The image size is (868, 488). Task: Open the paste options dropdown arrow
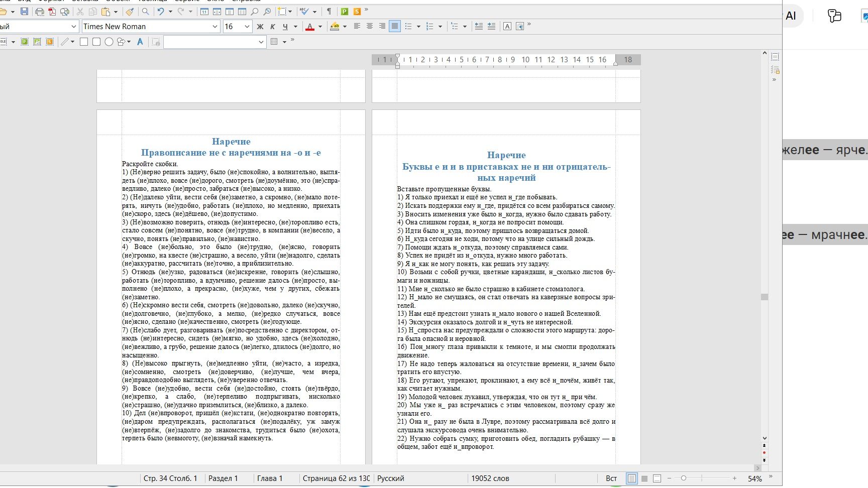(x=116, y=12)
